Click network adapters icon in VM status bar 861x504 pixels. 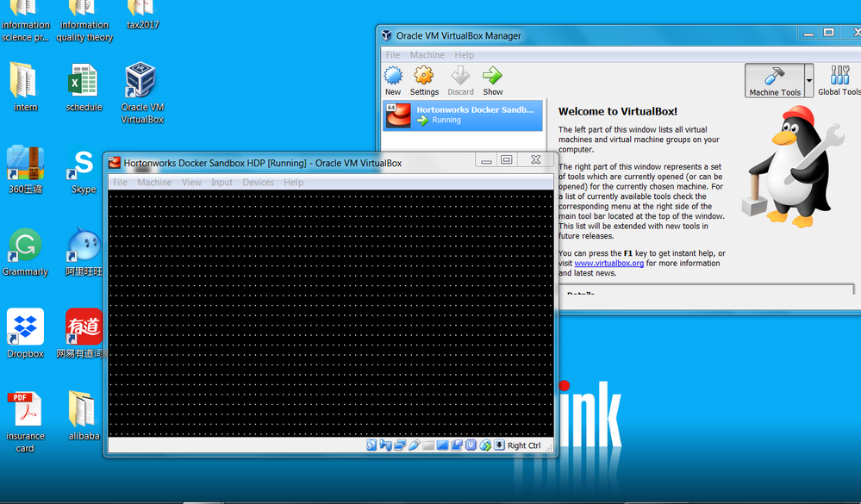(400, 445)
